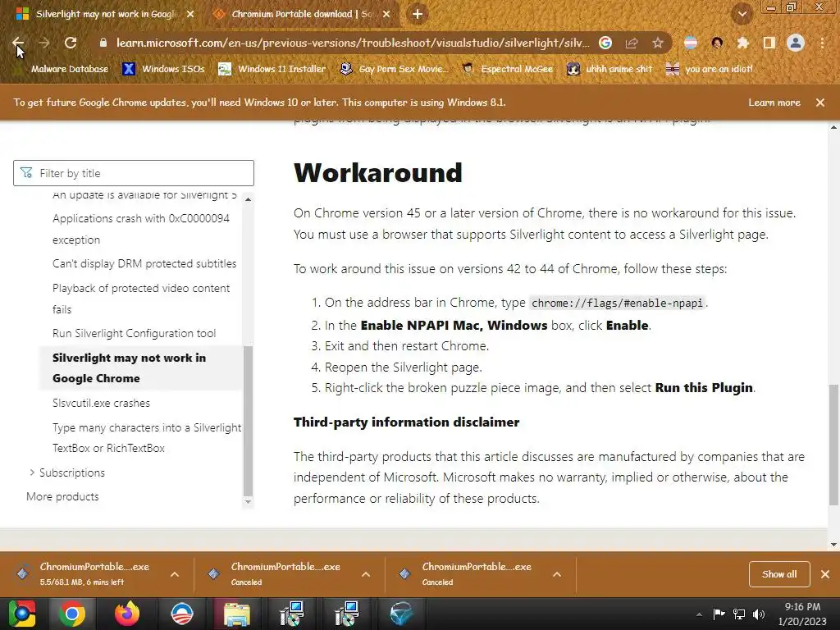
Task: Open the Chrome profile avatar
Action: click(x=796, y=43)
